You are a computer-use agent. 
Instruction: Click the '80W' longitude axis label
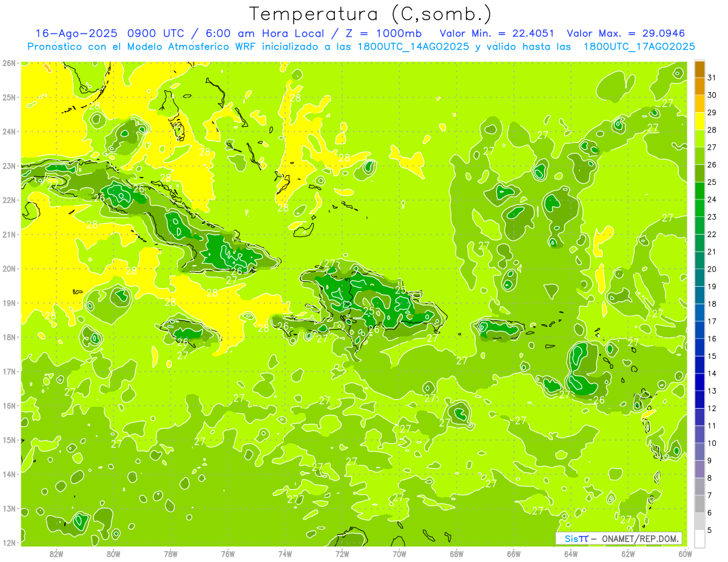113,554
